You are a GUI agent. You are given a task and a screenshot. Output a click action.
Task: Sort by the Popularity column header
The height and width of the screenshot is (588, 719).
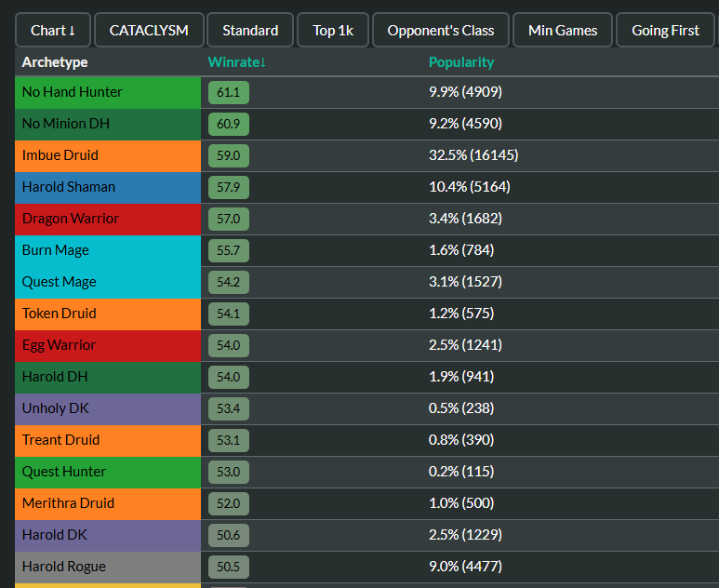click(461, 62)
